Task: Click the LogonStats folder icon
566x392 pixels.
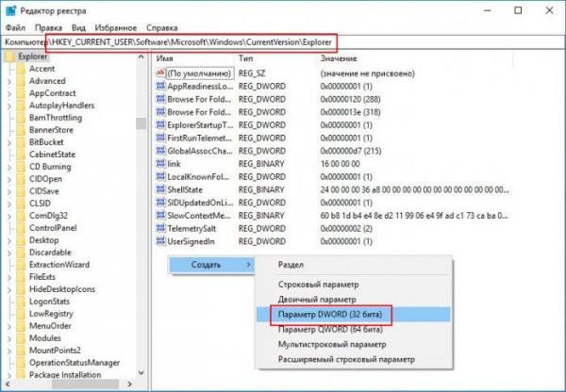Action: 21,302
